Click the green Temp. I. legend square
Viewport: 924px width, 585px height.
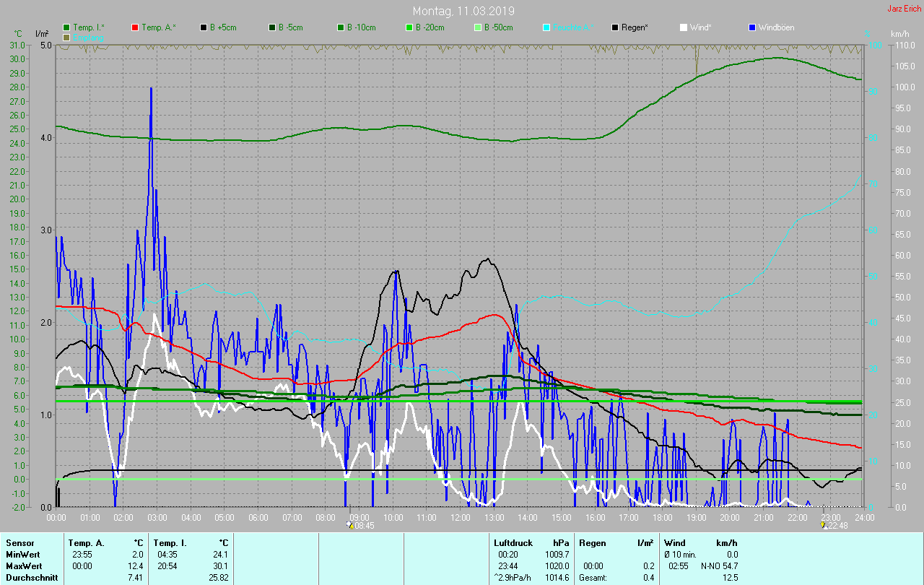66,27
